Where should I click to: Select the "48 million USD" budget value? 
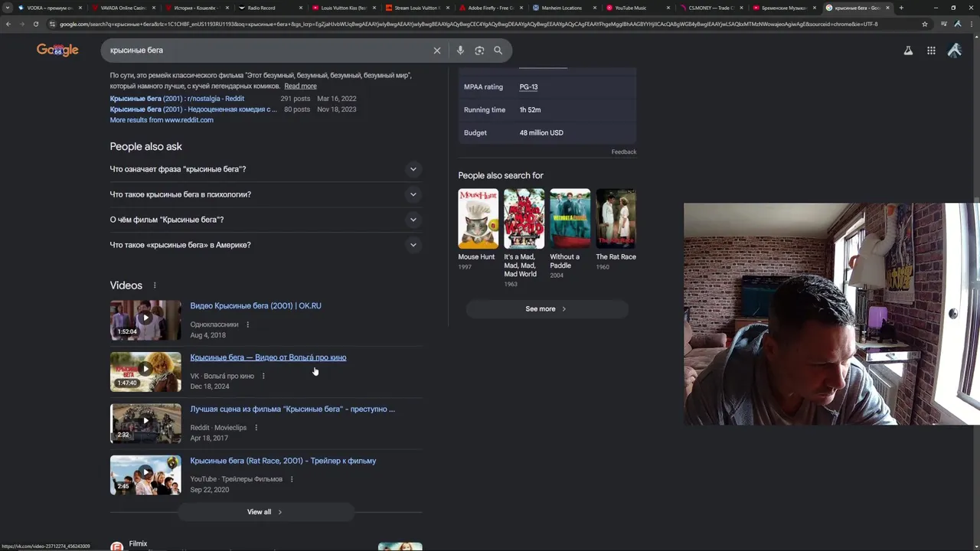tap(541, 132)
